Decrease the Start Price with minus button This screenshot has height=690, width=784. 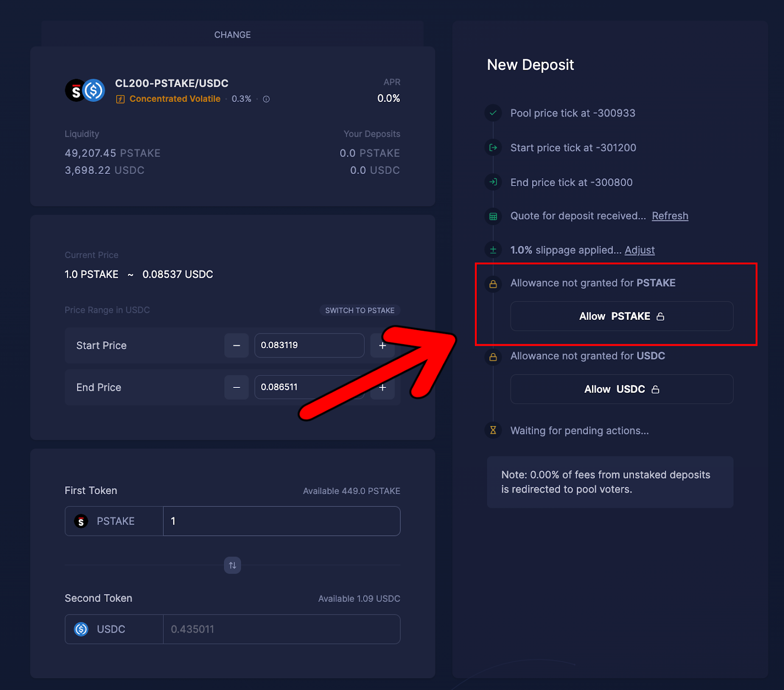tap(237, 346)
